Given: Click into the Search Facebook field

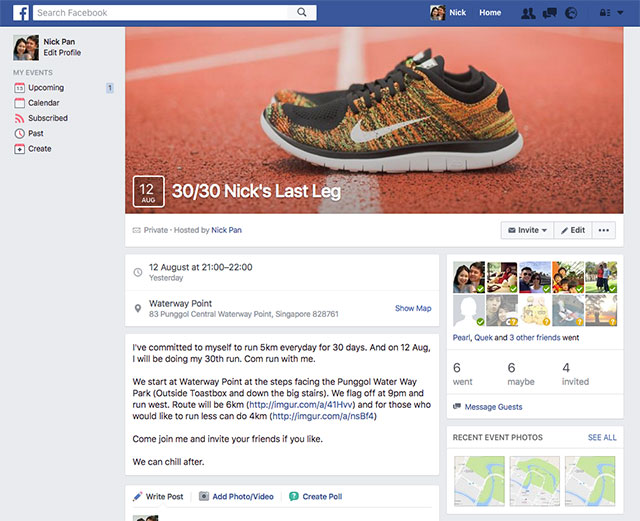Looking at the screenshot, I should (x=160, y=13).
